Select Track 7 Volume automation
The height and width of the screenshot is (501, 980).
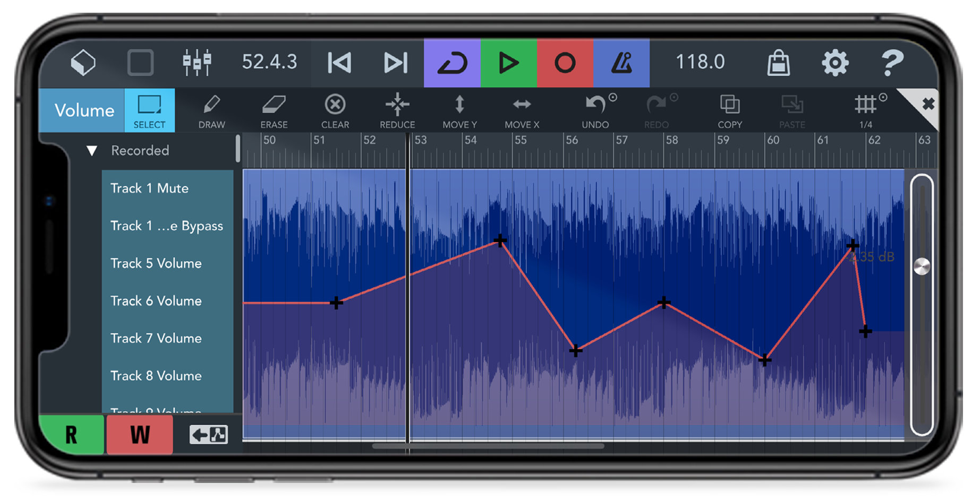point(167,338)
